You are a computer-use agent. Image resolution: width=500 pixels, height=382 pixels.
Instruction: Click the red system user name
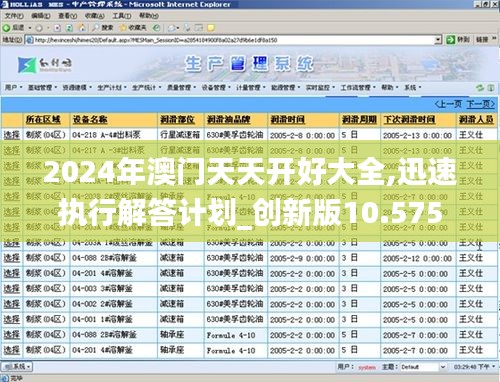367,367
